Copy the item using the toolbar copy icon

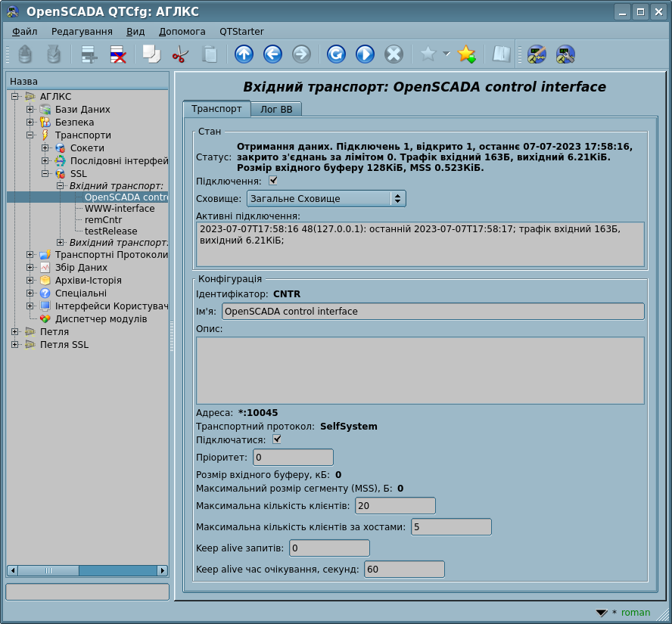point(151,54)
